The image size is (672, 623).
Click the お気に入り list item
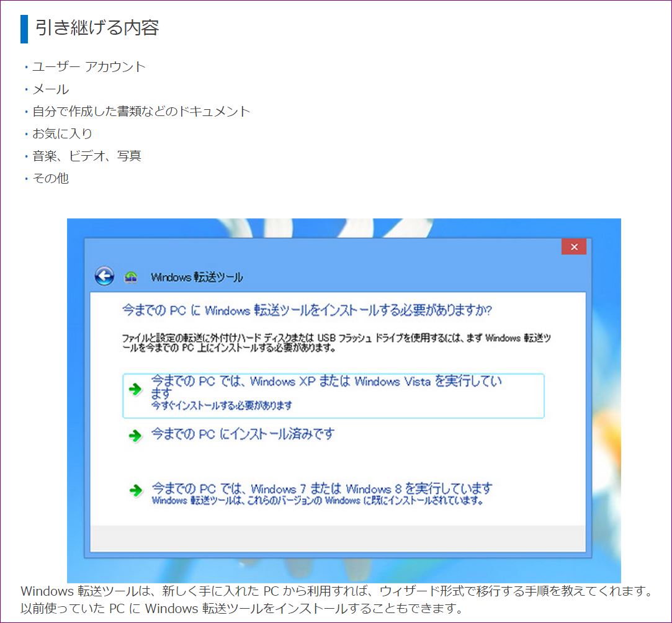63,133
